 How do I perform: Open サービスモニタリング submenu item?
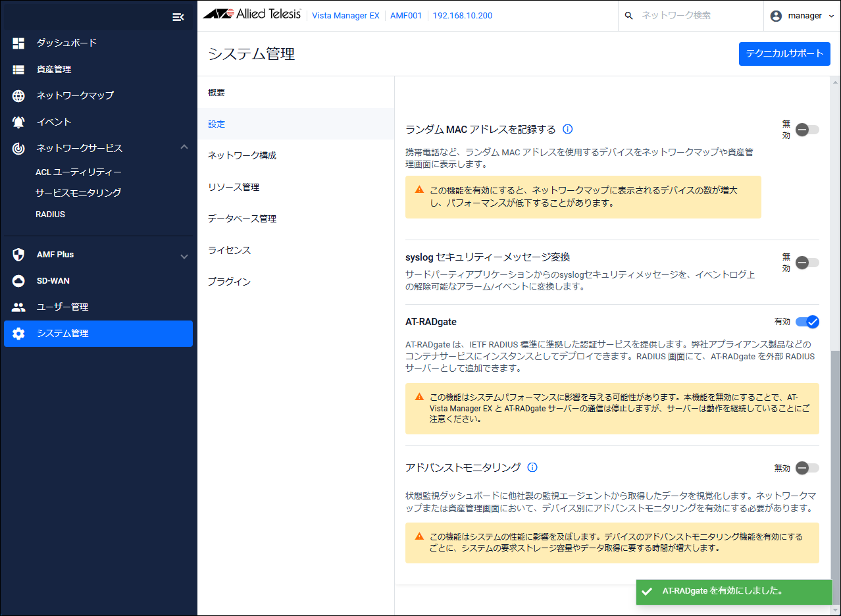(78, 193)
